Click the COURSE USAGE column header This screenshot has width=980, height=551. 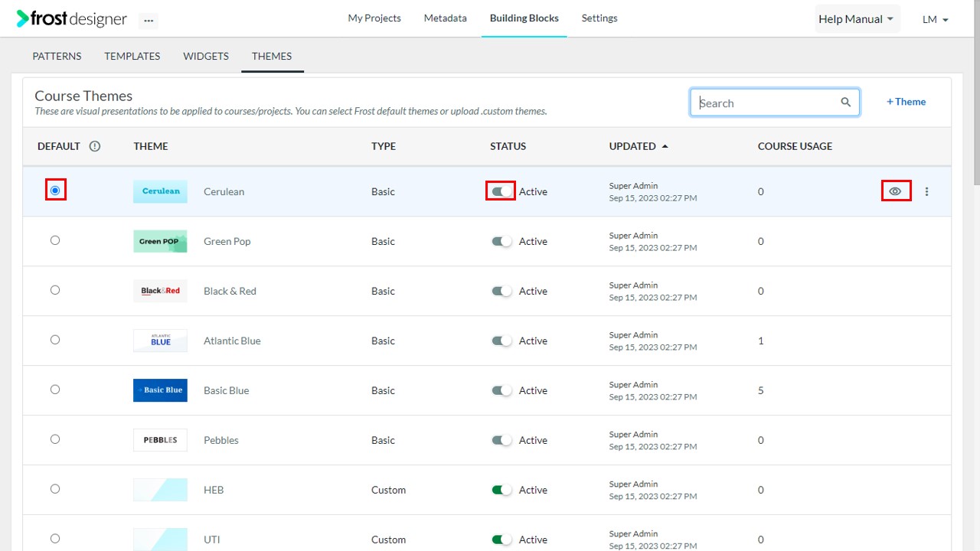[x=795, y=146]
